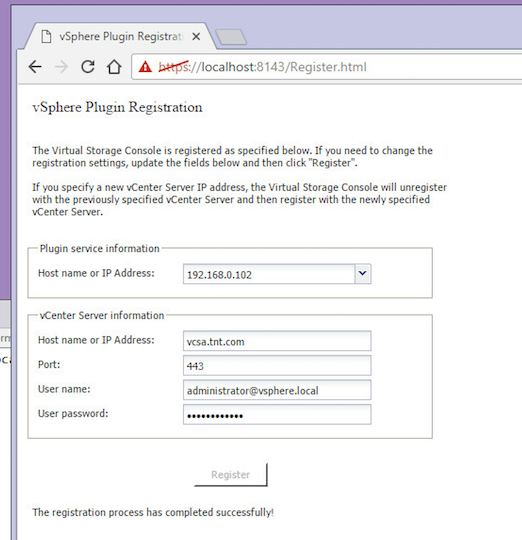Close the vSphere Plugin Registration tab

point(196,37)
